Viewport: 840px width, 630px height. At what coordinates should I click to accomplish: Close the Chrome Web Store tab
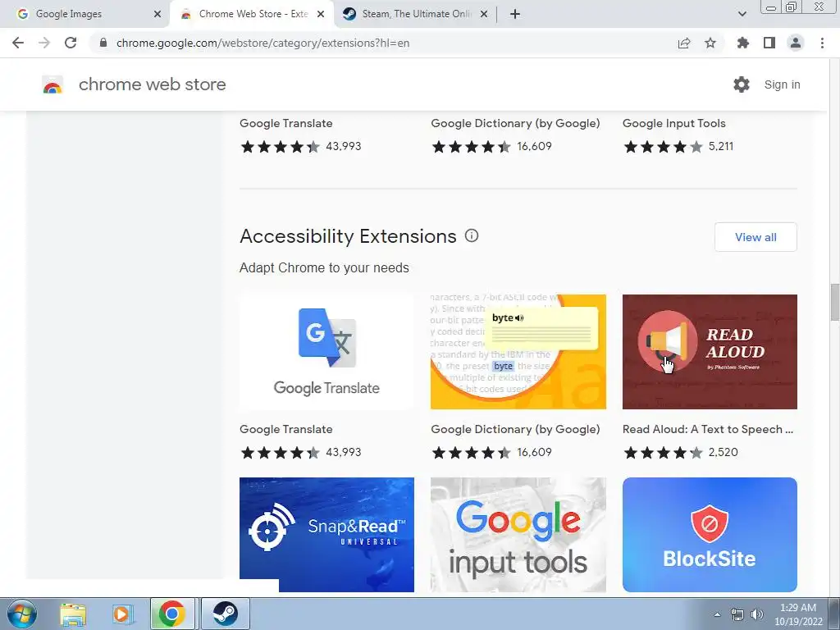click(321, 14)
